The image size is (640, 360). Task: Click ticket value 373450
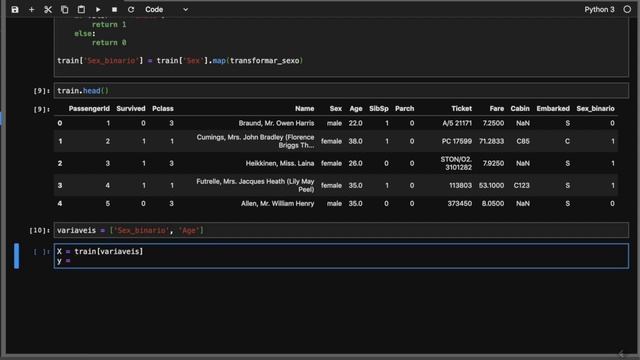tap(460, 203)
